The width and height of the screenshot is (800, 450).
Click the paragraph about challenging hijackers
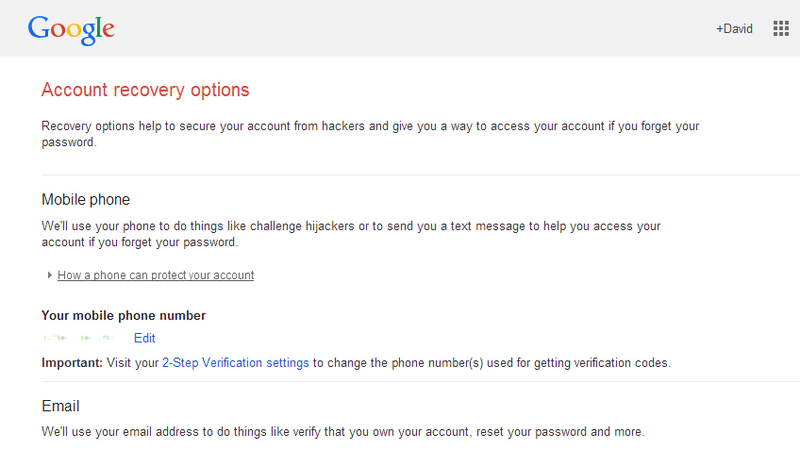pyautogui.click(x=351, y=234)
